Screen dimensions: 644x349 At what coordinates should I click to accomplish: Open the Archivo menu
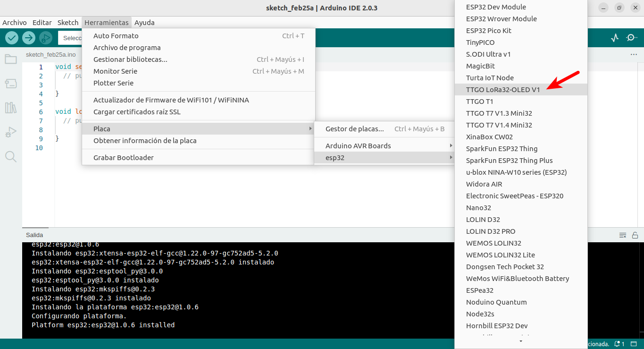(x=15, y=23)
